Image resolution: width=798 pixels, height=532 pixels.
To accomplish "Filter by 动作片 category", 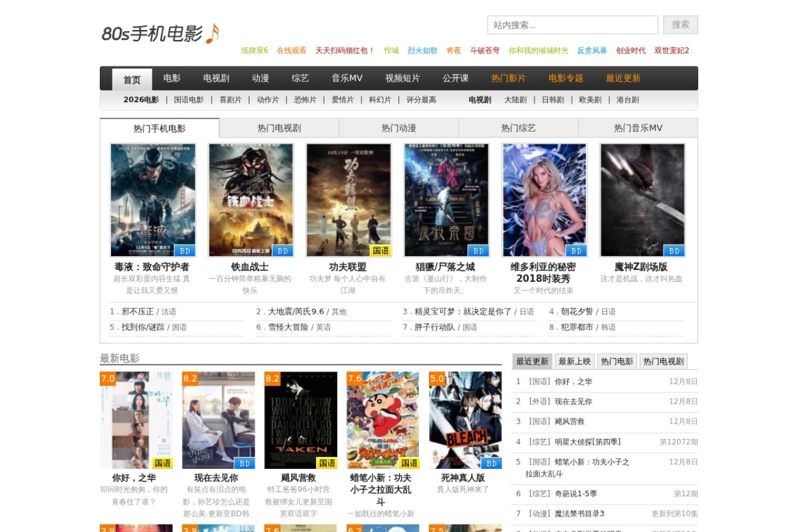I will pyautogui.click(x=268, y=100).
